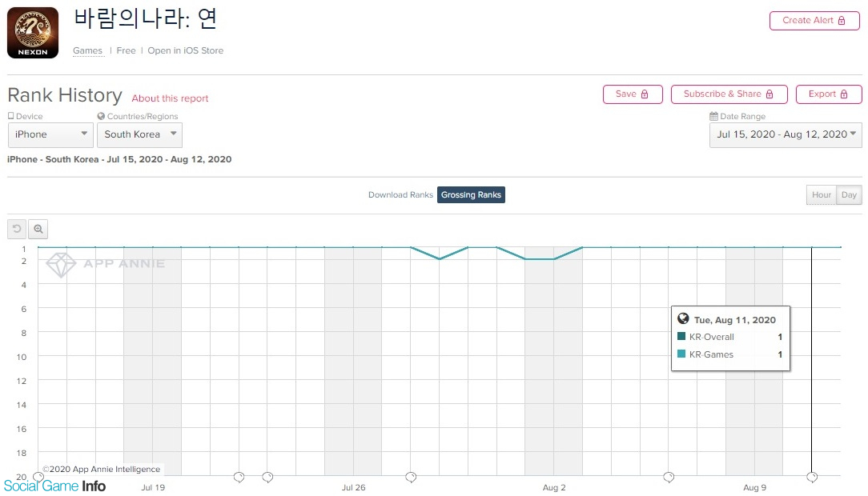Open Subscribe & Share options
Screen dimensions: 868x496
(729, 94)
